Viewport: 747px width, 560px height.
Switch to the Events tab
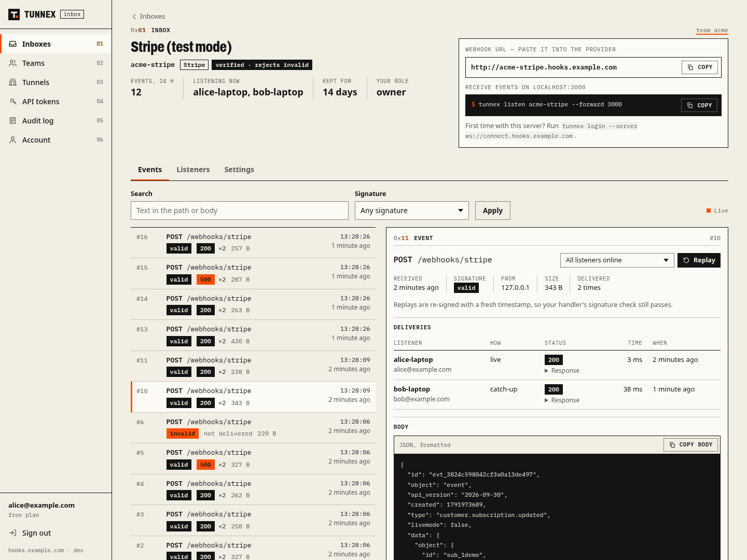(x=150, y=170)
